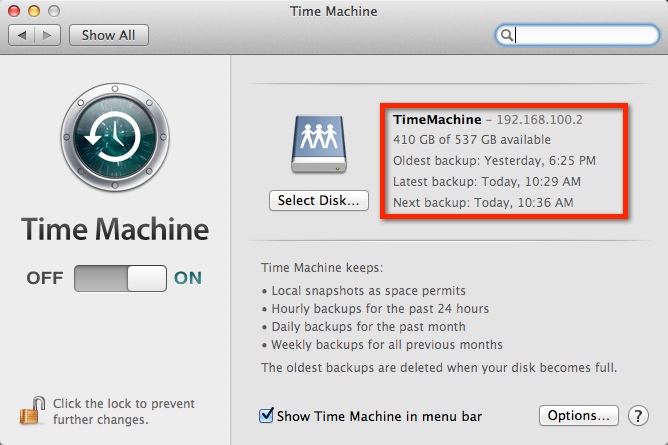Click the network backup disk icon

pos(319,144)
